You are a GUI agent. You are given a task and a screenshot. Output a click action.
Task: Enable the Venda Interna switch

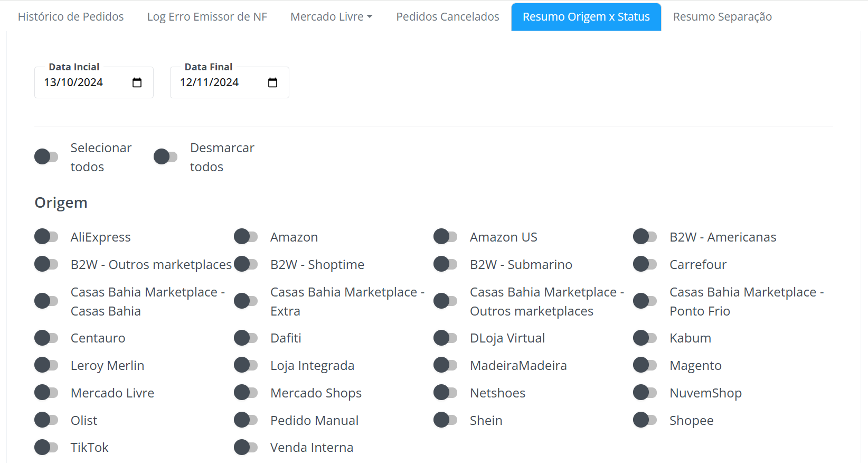(x=246, y=448)
